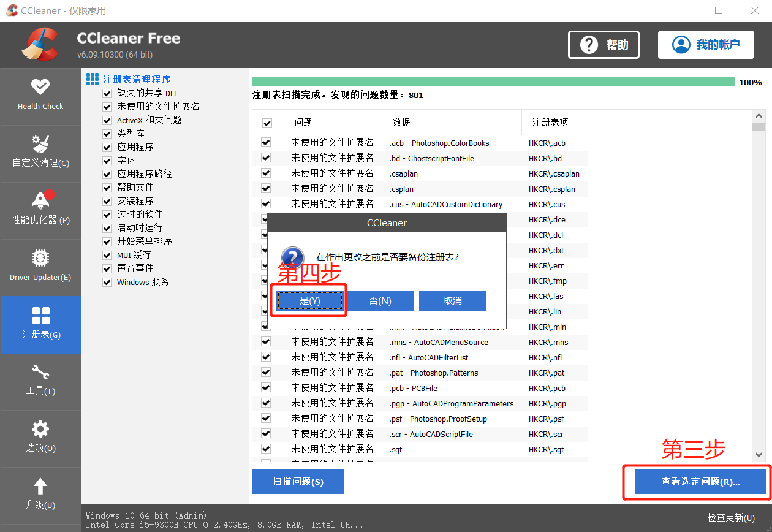This screenshot has height=532, width=772.
Task: Toggle 帮助文件 checkbox
Action: [107, 188]
